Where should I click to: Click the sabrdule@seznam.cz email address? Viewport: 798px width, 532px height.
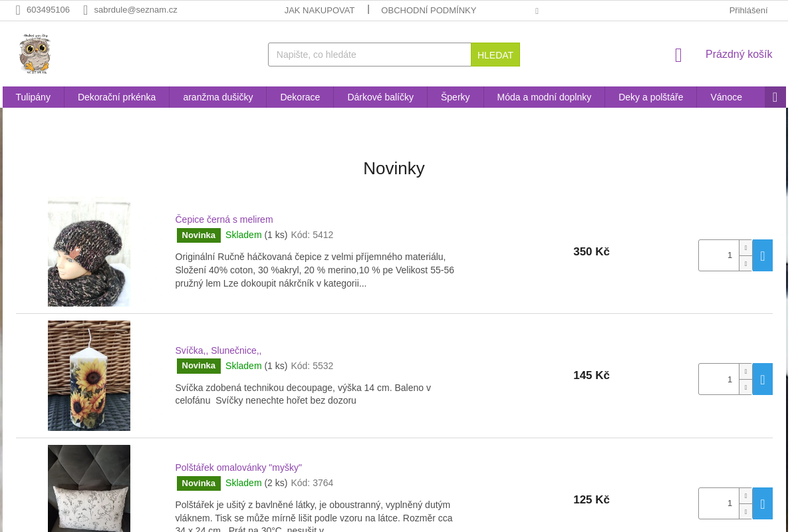pos(136,10)
